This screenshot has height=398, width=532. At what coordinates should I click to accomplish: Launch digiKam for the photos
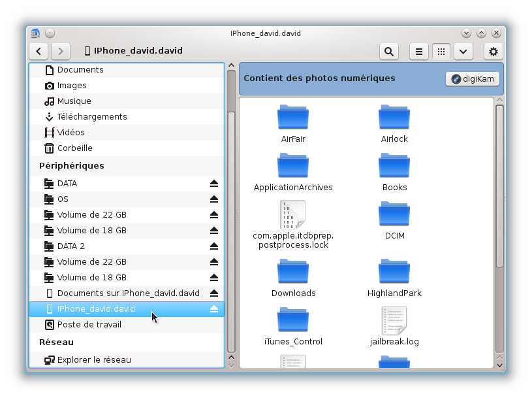pos(473,79)
